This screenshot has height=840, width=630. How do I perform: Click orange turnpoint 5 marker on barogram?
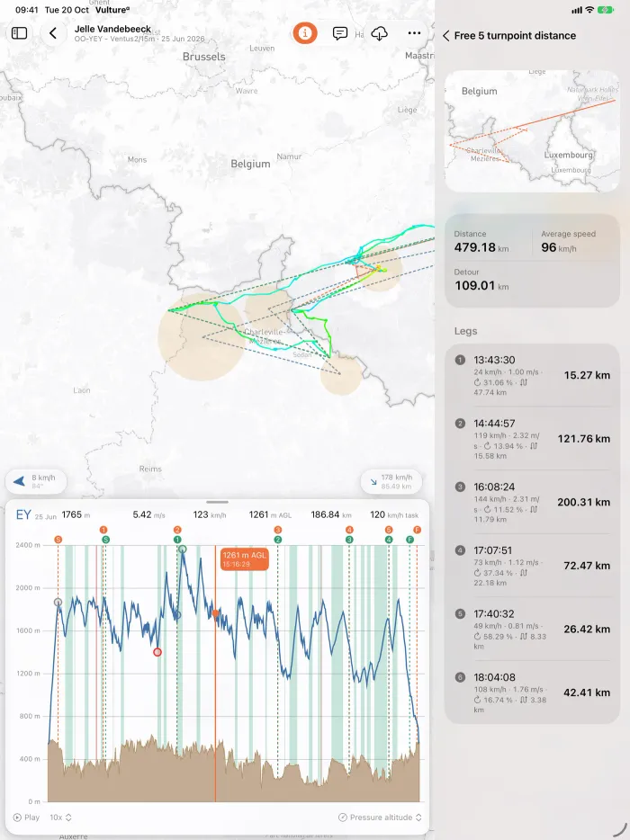pos(389,530)
